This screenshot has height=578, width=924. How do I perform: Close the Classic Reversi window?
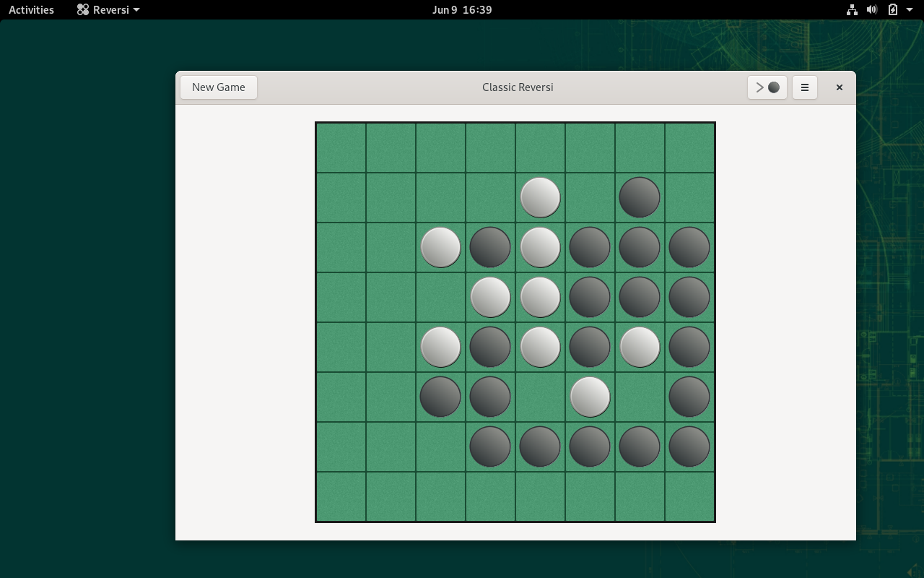point(839,87)
